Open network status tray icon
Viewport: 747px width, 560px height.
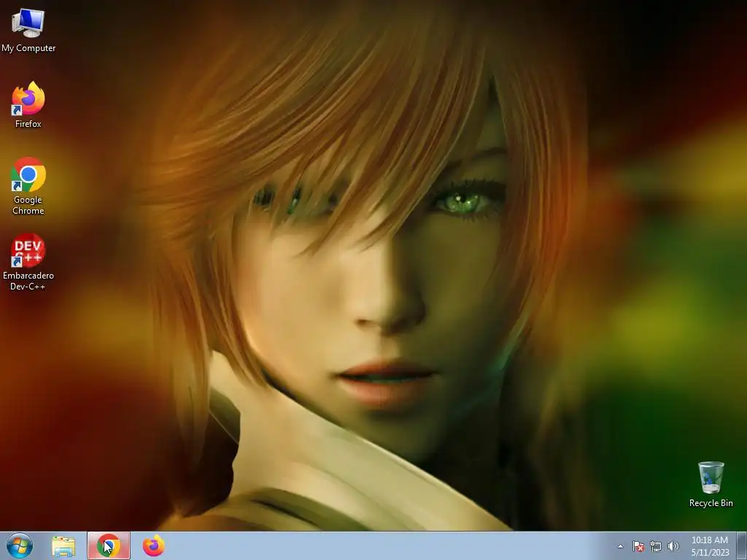(x=656, y=546)
